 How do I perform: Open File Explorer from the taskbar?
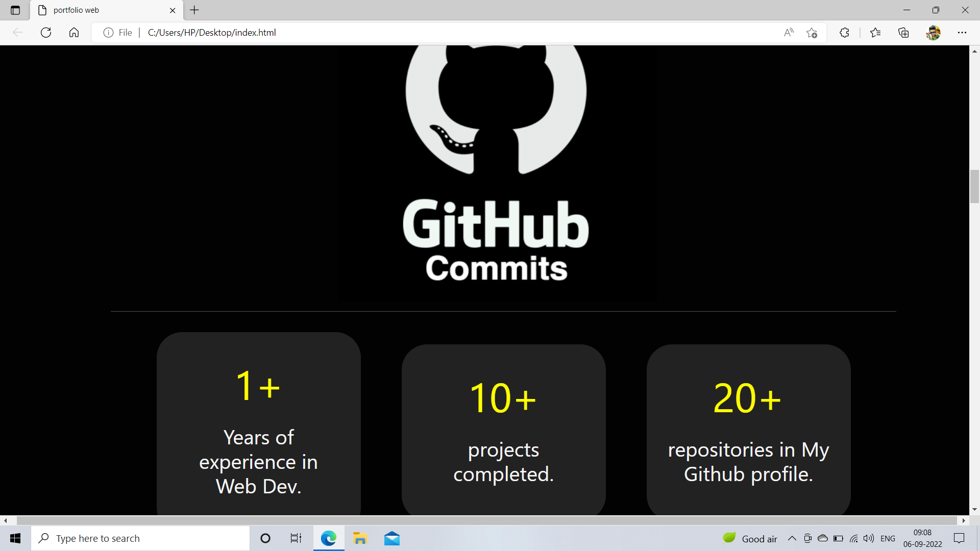click(x=360, y=538)
